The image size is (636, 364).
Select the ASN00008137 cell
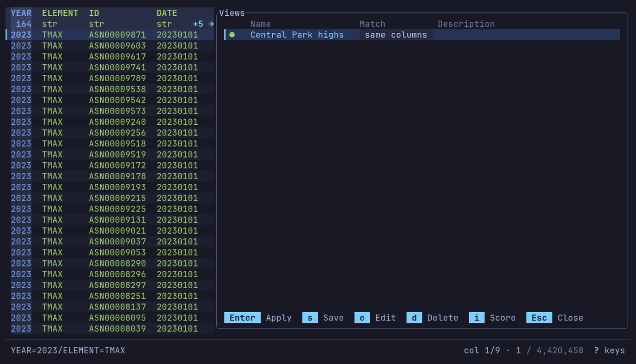pos(117,307)
